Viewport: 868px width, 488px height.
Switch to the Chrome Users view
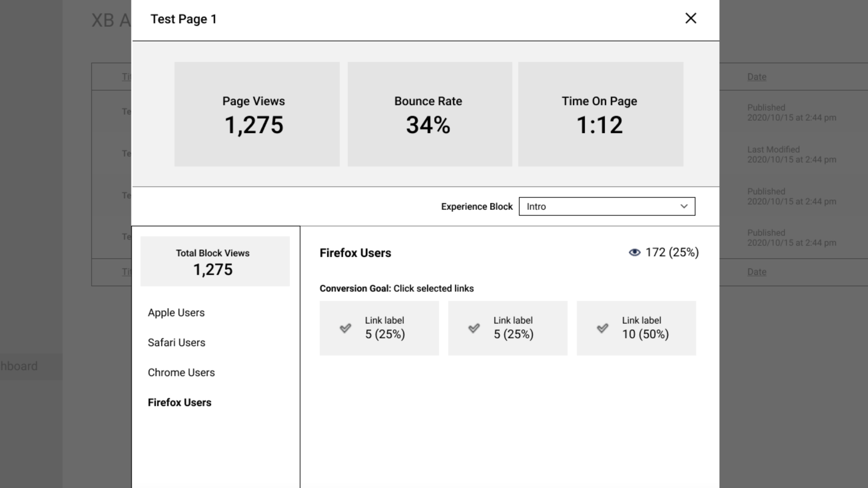pos(181,372)
